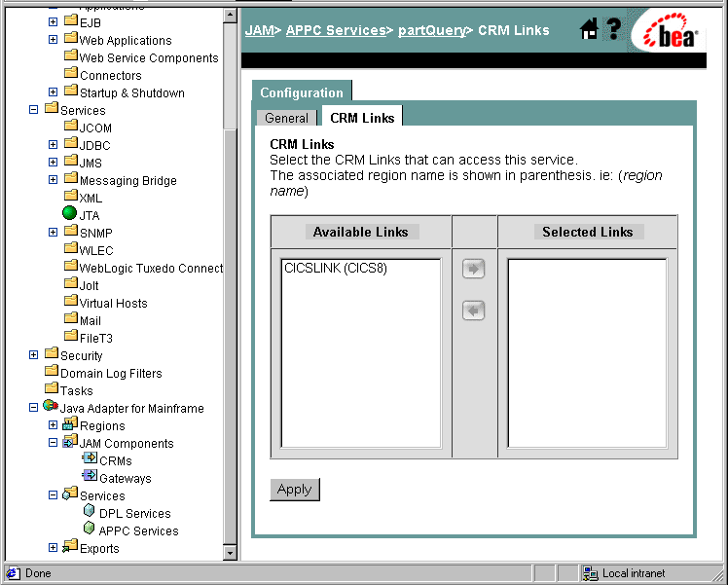The height and width of the screenshot is (585, 728).
Task: Expand the Startup & Shutdown node
Action: [x=53, y=91]
